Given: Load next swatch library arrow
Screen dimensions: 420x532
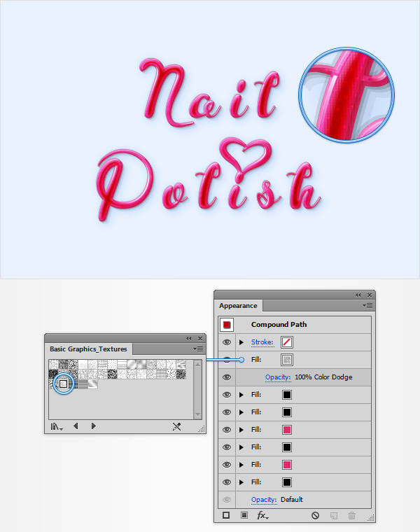Looking at the screenshot, I should click(x=94, y=426).
